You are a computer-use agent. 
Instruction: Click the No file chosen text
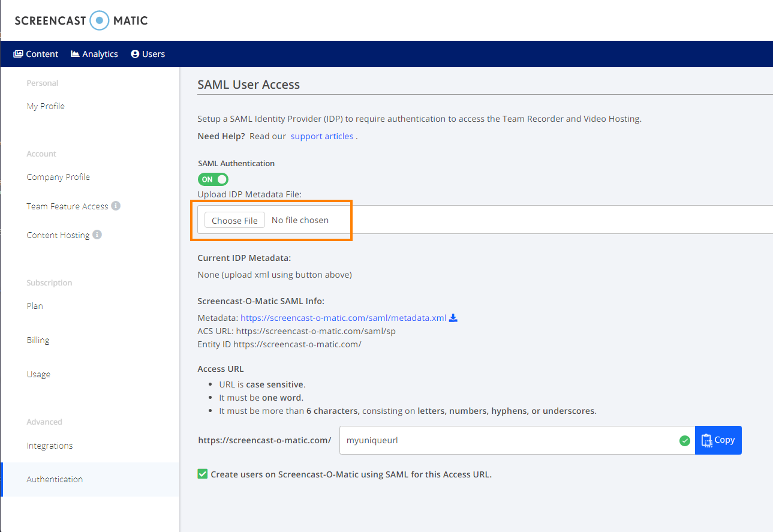[300, 220]
